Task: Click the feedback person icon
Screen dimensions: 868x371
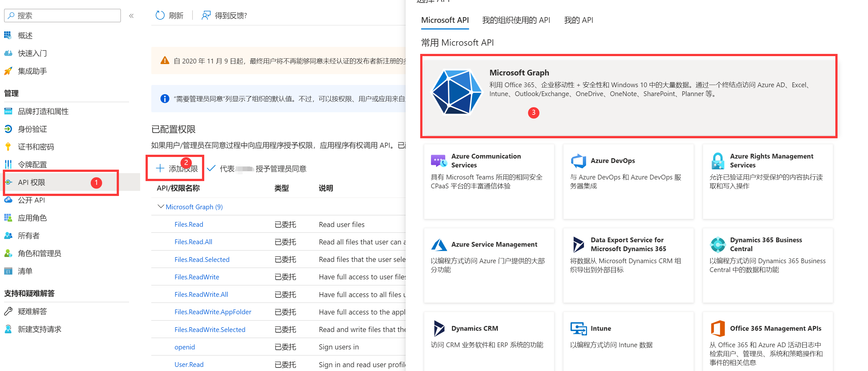Action: (206, 15)
